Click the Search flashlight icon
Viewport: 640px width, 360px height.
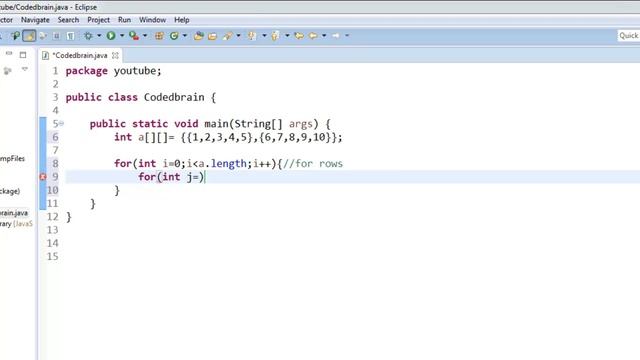pyautogui.click(x=227, y=36)
